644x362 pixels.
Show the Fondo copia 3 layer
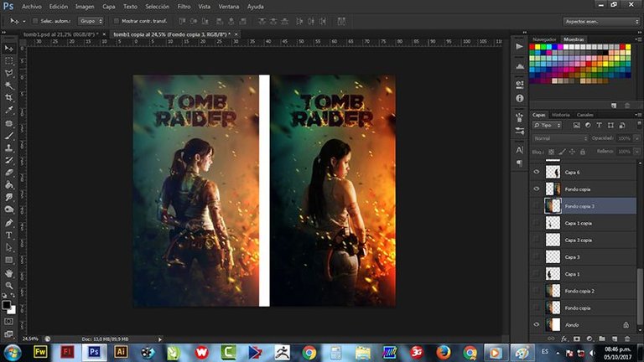coord(537,206)
